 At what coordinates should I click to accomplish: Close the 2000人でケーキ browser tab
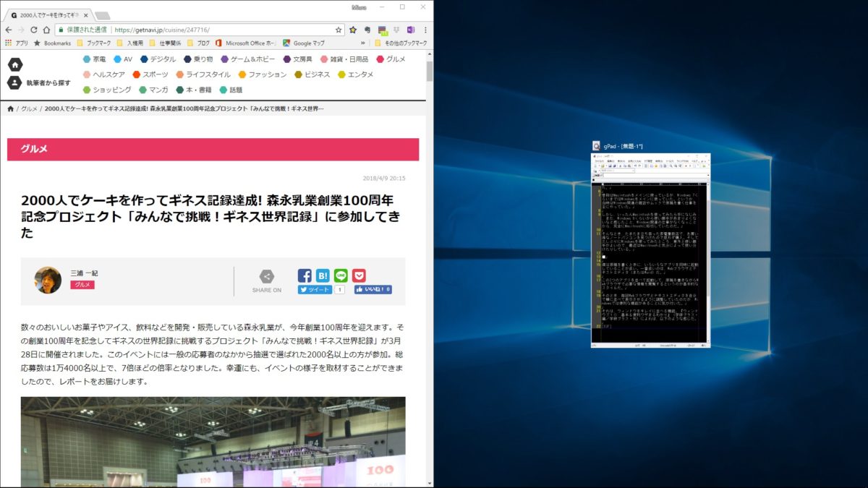click(85, 14)
